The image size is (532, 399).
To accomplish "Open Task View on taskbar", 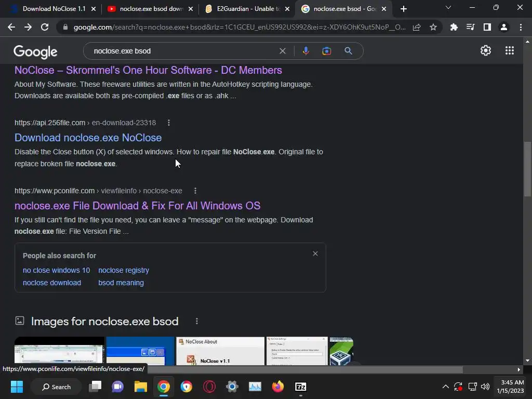I will [95, 387].
